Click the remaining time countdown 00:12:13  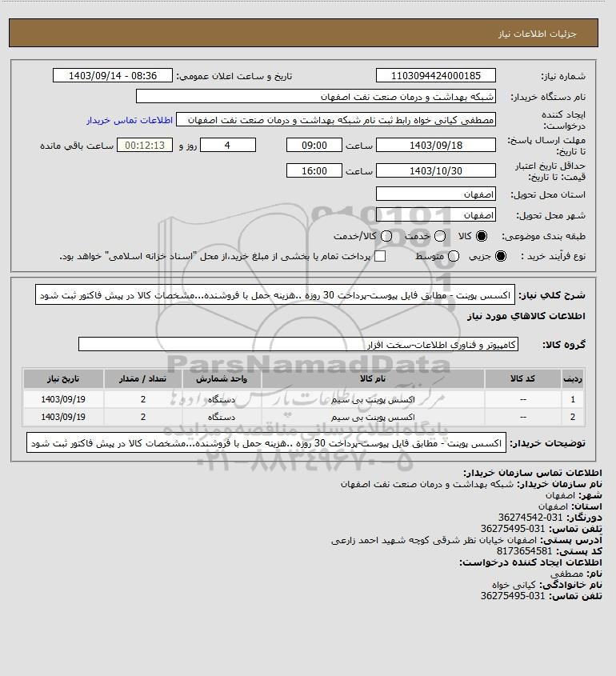[145, 146]
